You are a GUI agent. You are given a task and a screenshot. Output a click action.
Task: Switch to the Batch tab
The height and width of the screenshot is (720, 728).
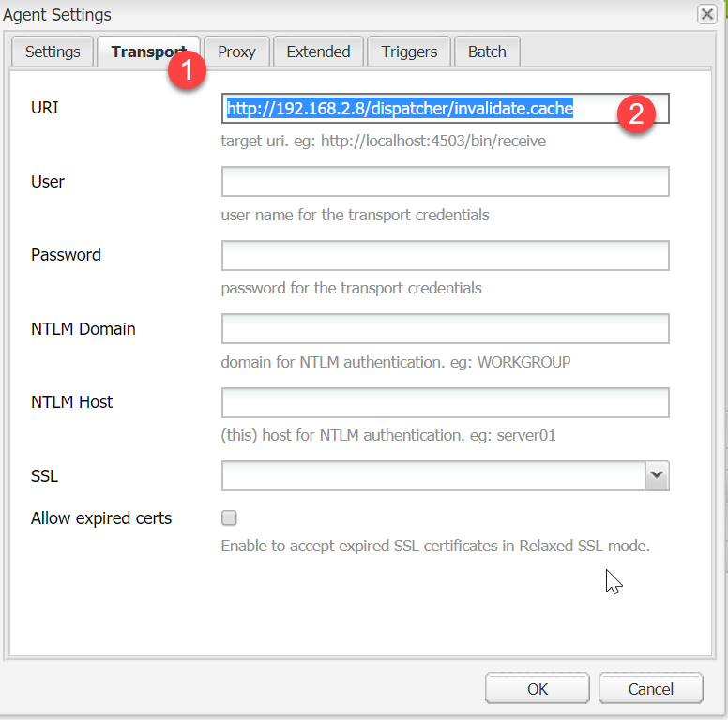[487, 52]
